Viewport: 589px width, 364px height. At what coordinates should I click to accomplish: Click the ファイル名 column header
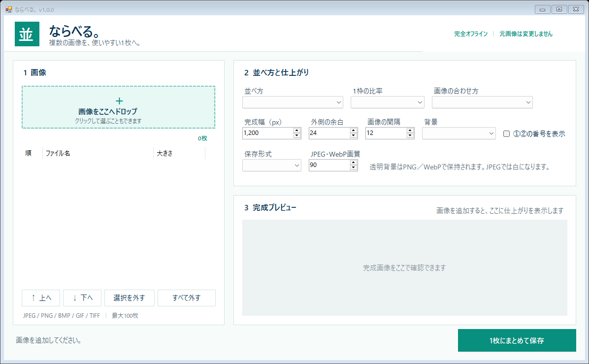(x=98, y=153)
